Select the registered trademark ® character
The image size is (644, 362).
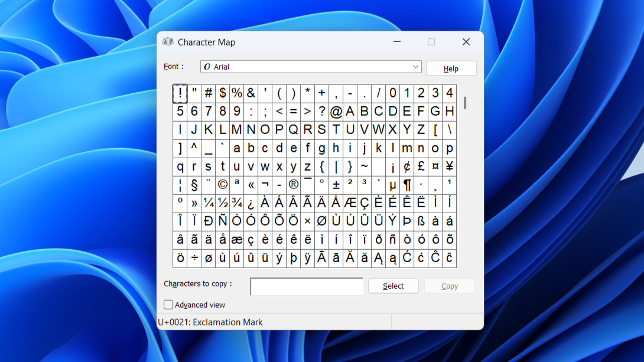click(293, 185)
